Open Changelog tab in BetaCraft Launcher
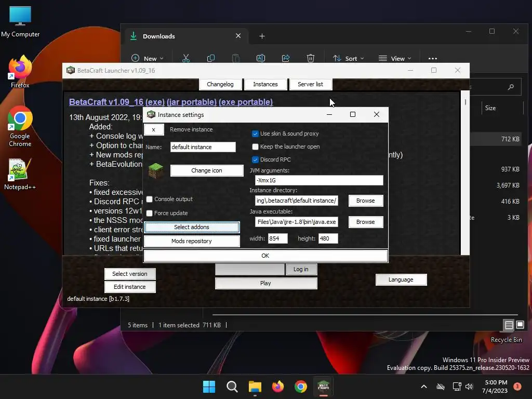Image resolution: width=532 pixels, height=399 pixels. pos(220,84)
